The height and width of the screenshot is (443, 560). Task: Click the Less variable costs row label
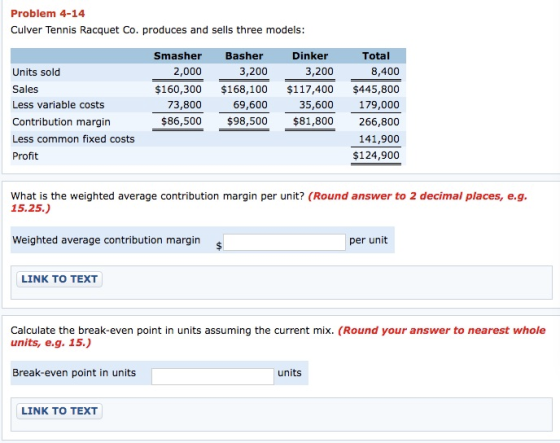pos(58,105)
